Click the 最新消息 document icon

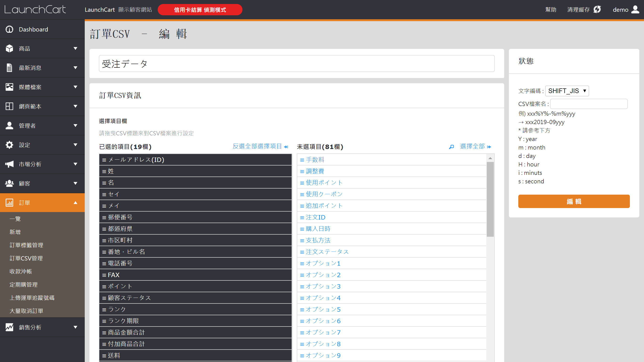(x=9, y=68)
